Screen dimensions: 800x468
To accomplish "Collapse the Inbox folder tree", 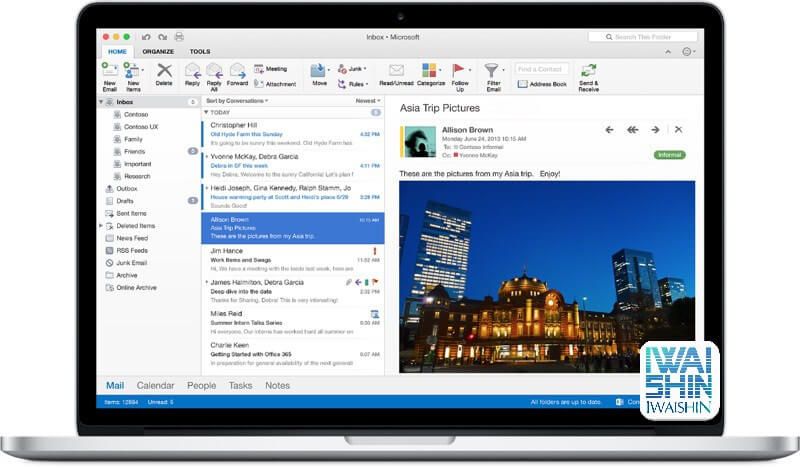I will coord(101,102).
